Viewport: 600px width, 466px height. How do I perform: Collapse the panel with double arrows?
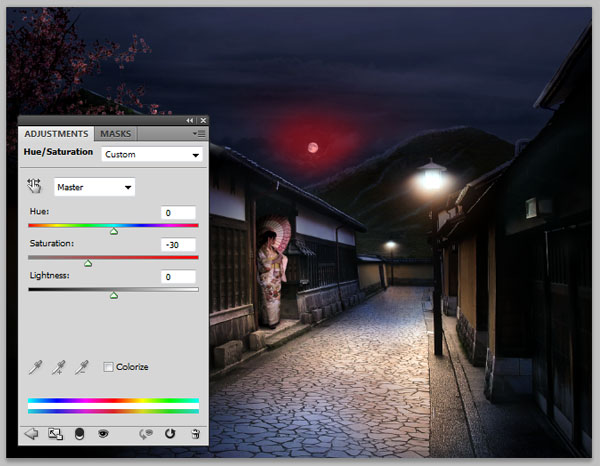[x=189, y=121]
